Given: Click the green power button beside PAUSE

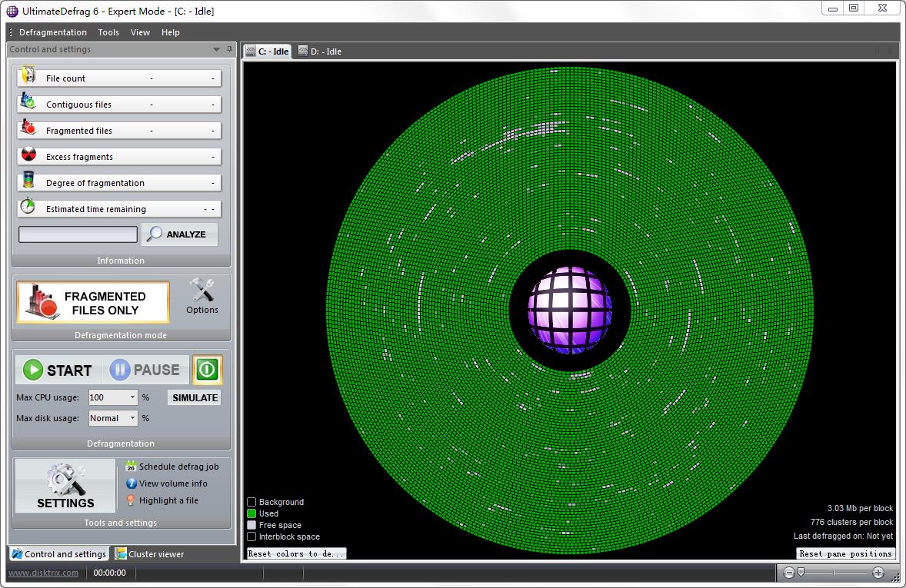Looking at the screenshot, I should click(x=207, y=370).
